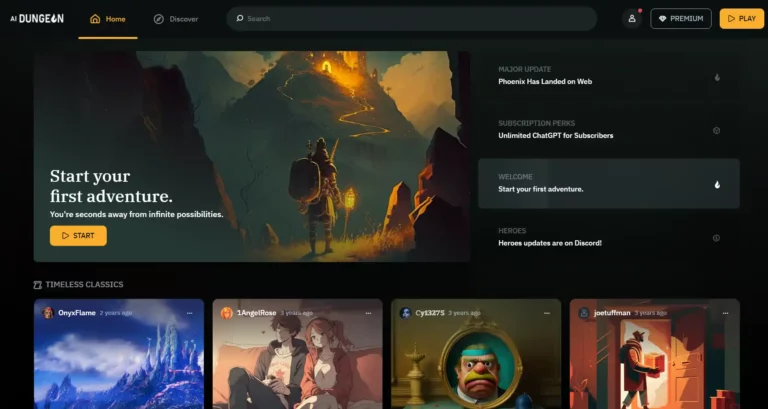Image resolution: width=768 pixels, height=409 pixels.
Task: Click "Unlimited ChatGPT for Subscribers" text
Action: click(555, 136)
